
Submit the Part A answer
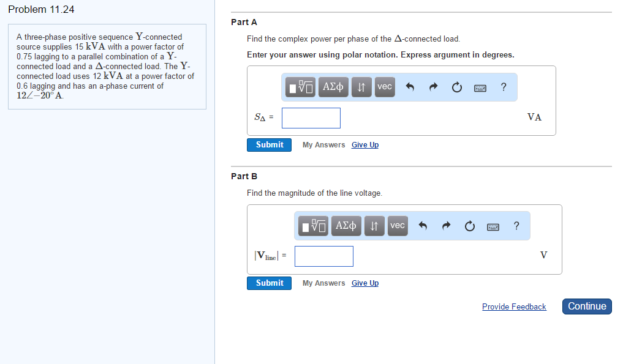click(270, 145)
